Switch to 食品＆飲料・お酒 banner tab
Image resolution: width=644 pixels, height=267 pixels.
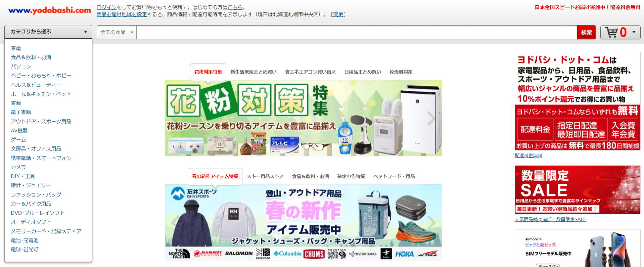[x=310, y=176]
